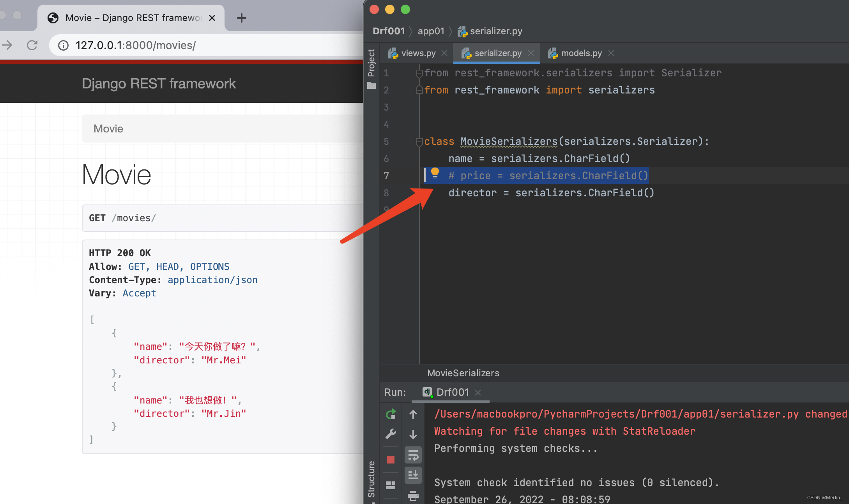Toggle soft-wrap in the Run console
This screenshot has width=849, height=504.
tap(413, 455)
